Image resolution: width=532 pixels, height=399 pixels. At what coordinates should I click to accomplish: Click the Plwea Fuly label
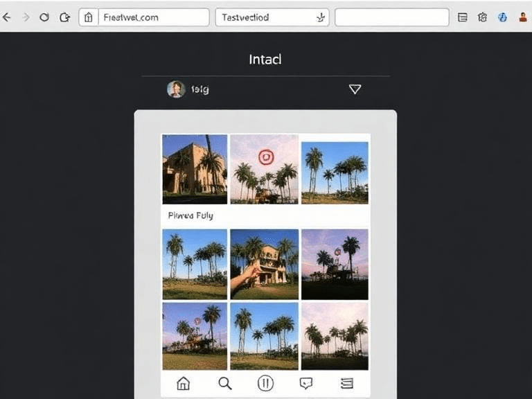[190, 215]
